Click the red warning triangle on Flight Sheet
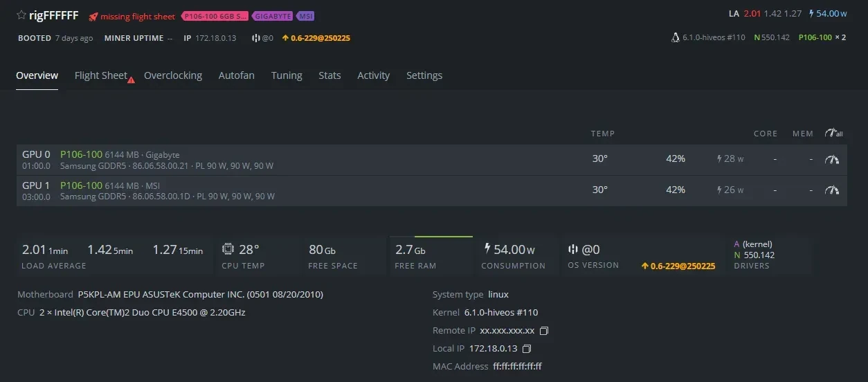The width and height of the screenshot is (868, 382). click(x=131, y=80)
